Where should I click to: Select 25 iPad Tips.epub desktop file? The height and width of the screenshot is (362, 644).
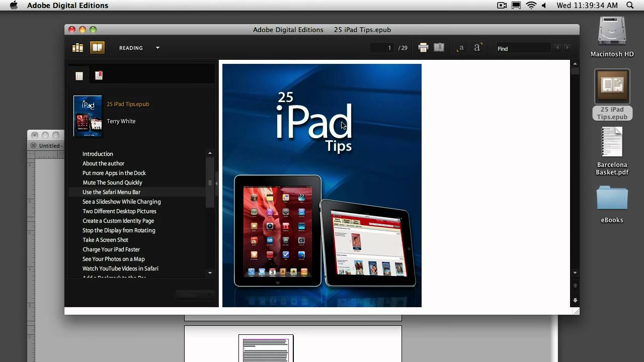coord(612,86)
